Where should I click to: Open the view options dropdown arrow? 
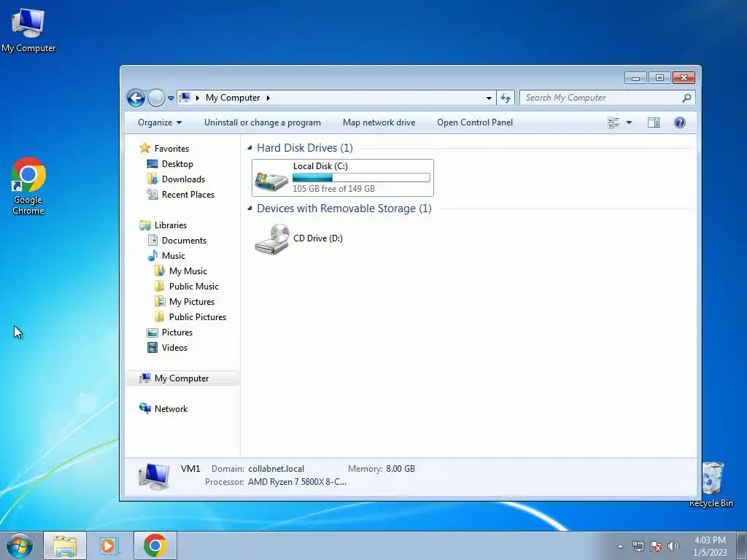tap(629, 122)
